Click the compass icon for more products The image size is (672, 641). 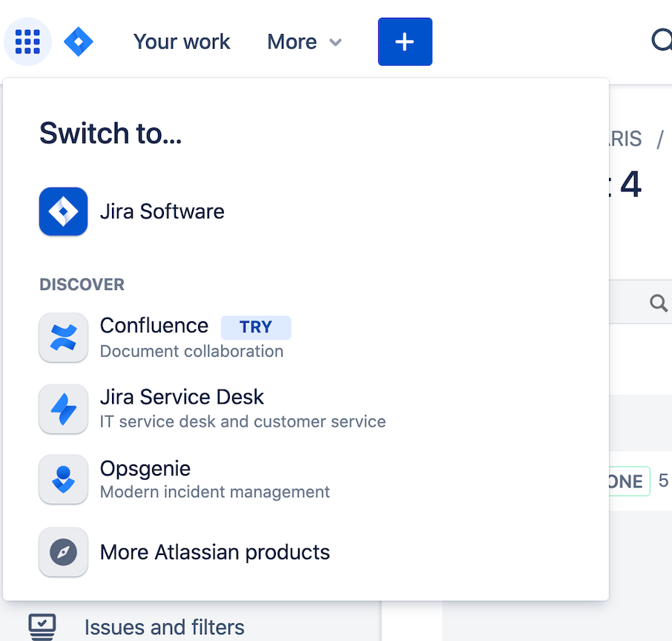[64, 552]
